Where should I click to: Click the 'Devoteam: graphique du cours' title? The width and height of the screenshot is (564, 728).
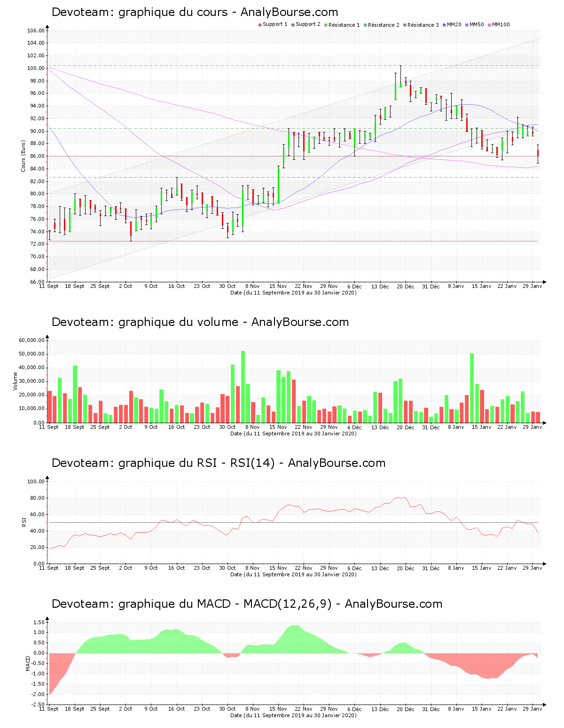click(195, 12)
